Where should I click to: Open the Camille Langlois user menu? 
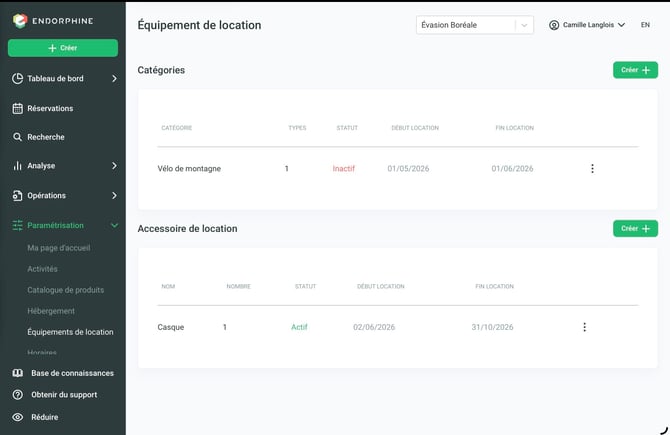pyautogui.click(x=587, y=25)
